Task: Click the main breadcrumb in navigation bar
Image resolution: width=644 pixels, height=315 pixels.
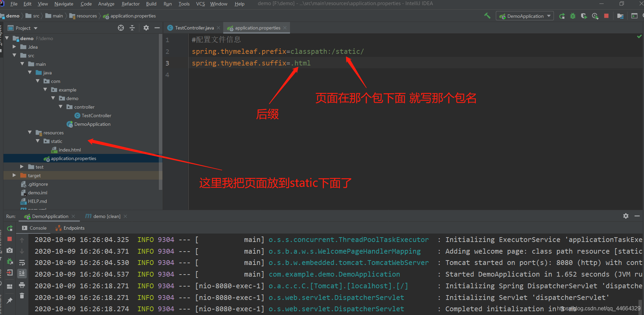Action: point(54,16)
